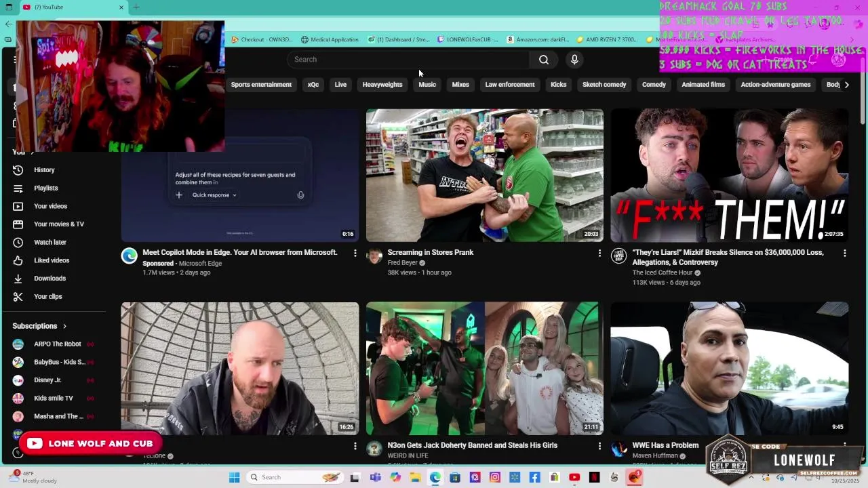This screenshot has height=488, width=868.
Task: Open options menu for N3on Gets Jack Doherty video
Action: click(599, 446)
